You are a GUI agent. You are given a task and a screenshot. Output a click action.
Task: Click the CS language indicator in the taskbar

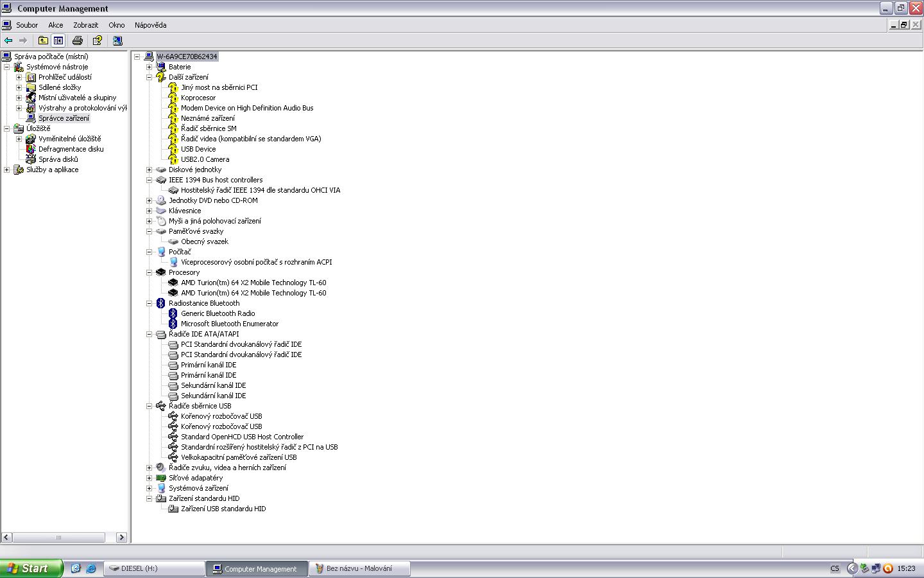point(835,568)
